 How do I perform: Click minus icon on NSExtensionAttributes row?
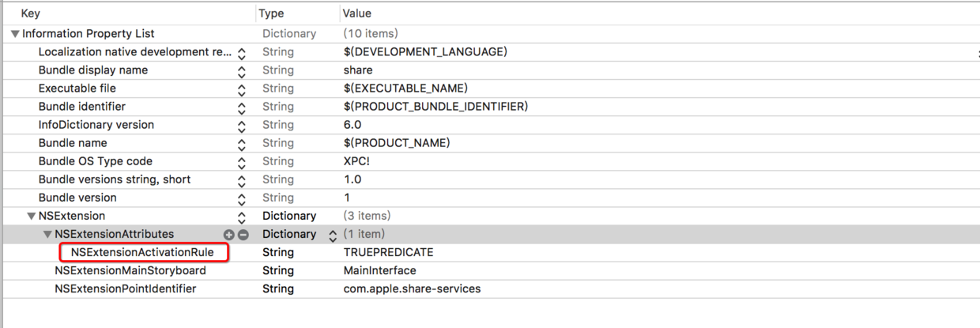tap(243, 235)
